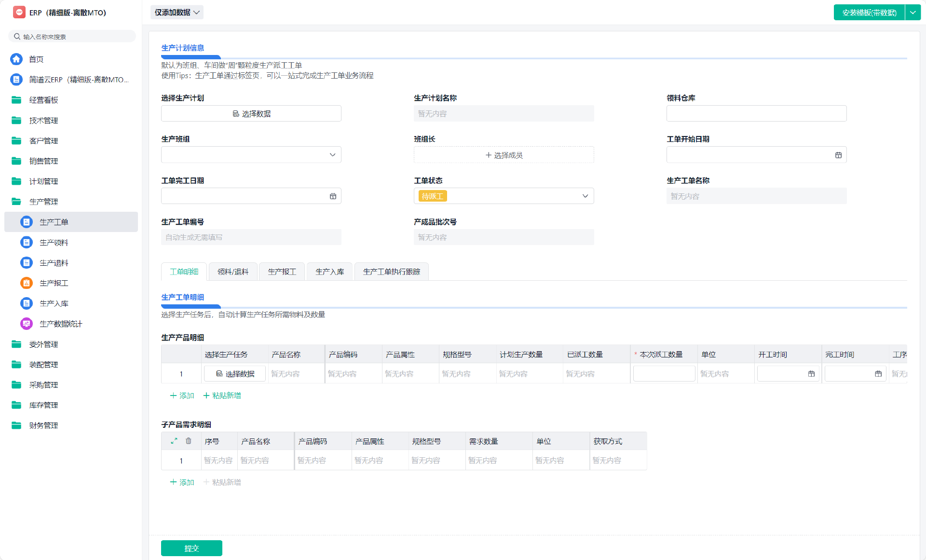The width and height of the screenshot is (926, 560).
Task: Open 生产数据统计 dashboard icon item
Action: [x=27, y=324]
